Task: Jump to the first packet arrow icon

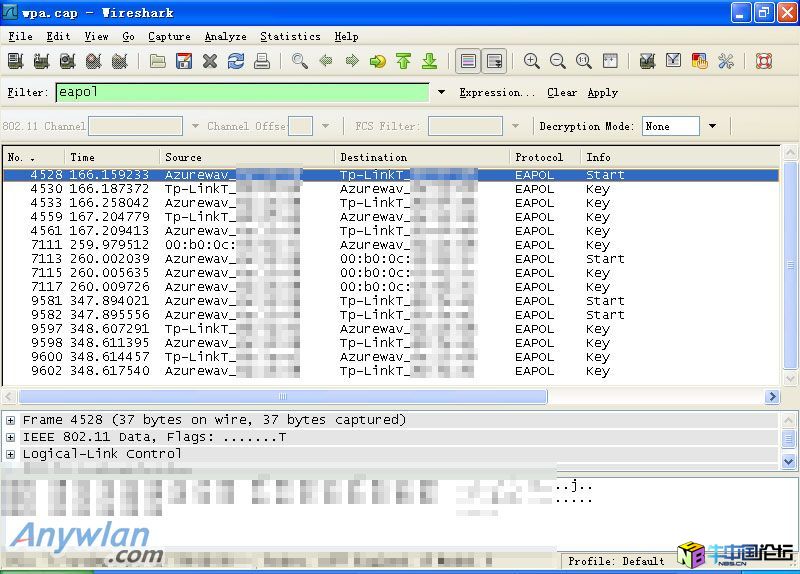Action: click(x=404, y=61)
